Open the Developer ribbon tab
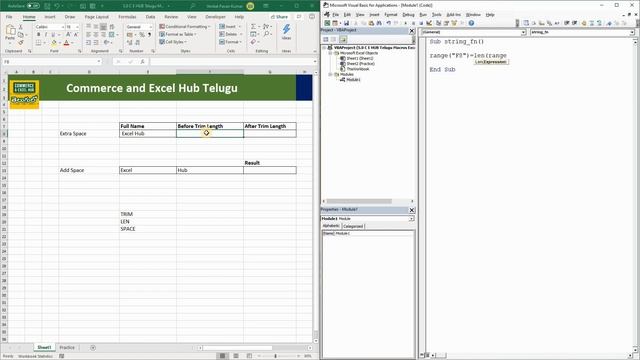Screen dimensions: 640x360 tap(215, 17)
